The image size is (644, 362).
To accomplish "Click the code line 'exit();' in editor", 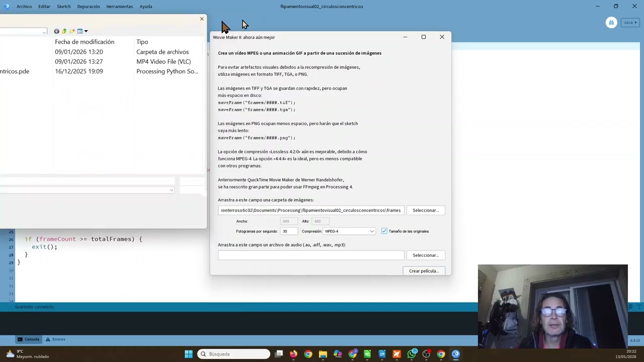I will 44,247.
